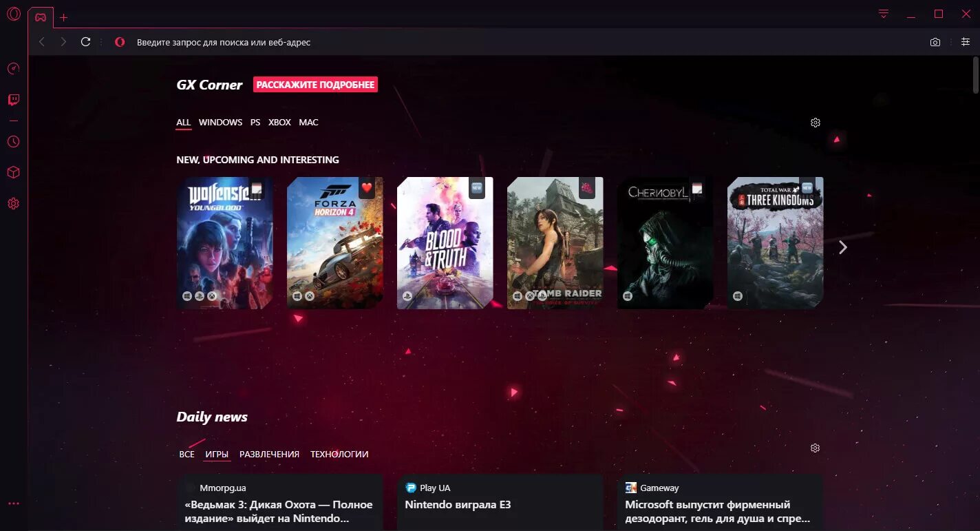Screen dimensions: 980x531
Task: Open the Wolfenstein Youngblood game card
Action: pyautogui.click(x=225, y=243)
